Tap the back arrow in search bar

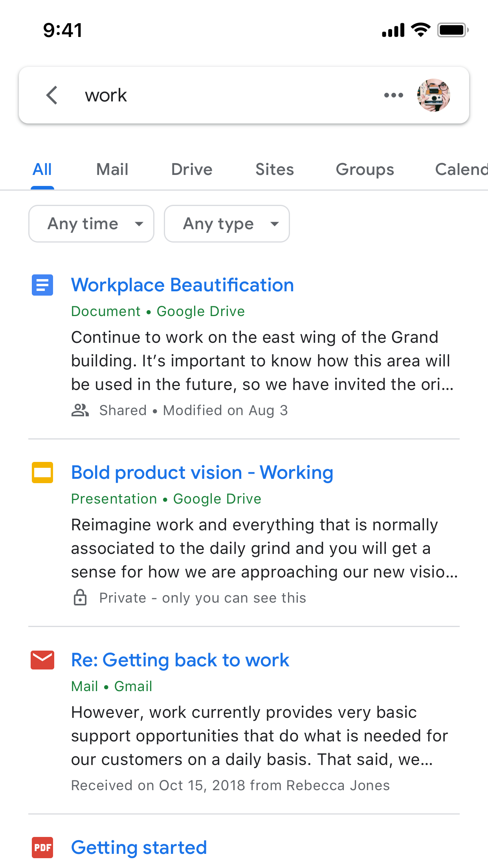[x=52, y=95]
